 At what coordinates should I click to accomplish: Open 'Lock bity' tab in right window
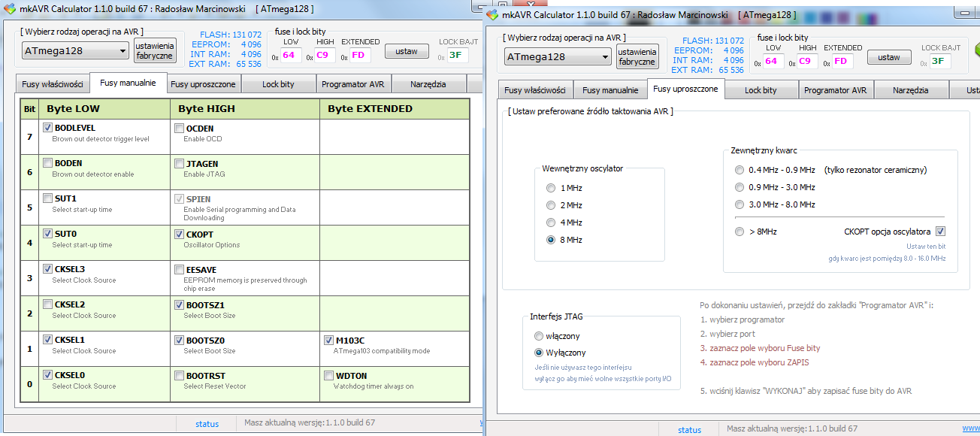(761, 90)
